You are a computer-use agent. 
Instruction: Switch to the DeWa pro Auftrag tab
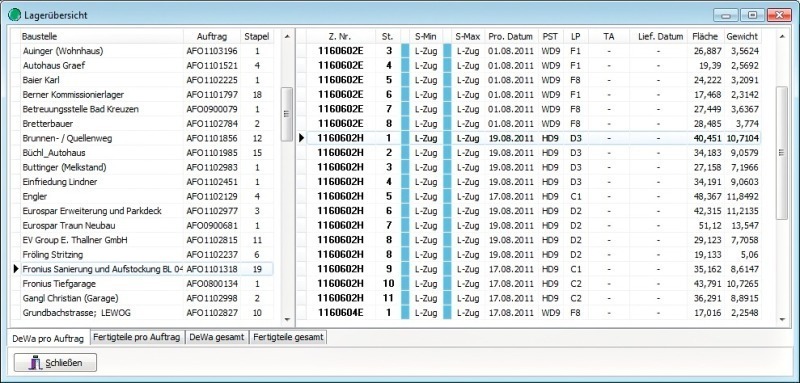[x=48, y=338]
